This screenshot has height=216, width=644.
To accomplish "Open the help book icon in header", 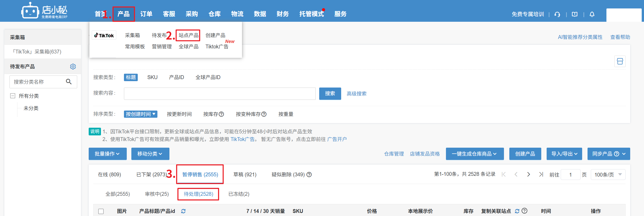I will click(x=574, y=14).
